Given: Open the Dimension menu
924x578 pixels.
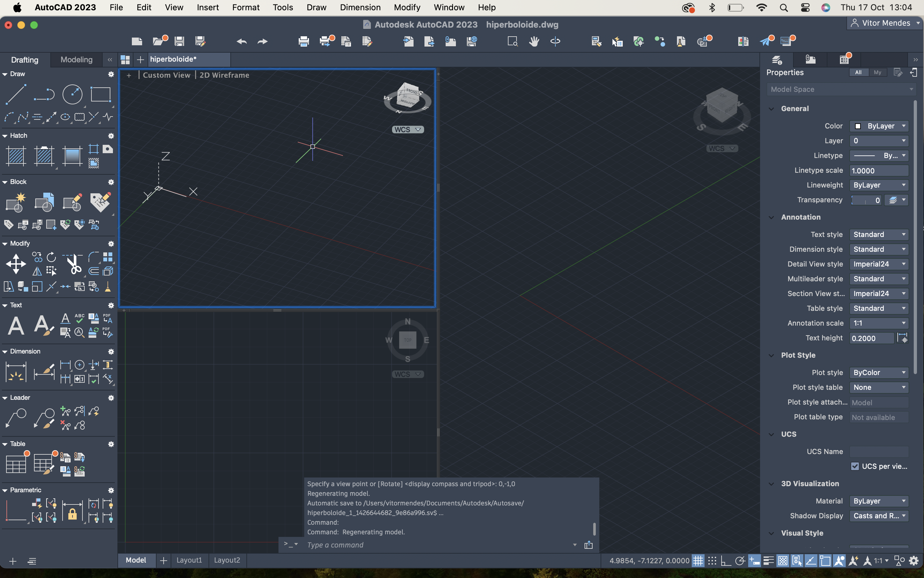Looking at the screenshot, I should pos(360,7).
